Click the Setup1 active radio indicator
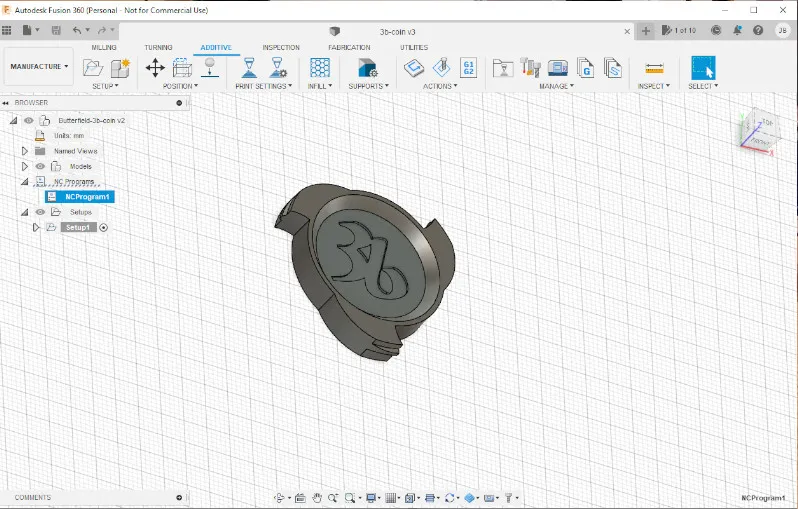This screenshot has height=509, width=798. 103,228
